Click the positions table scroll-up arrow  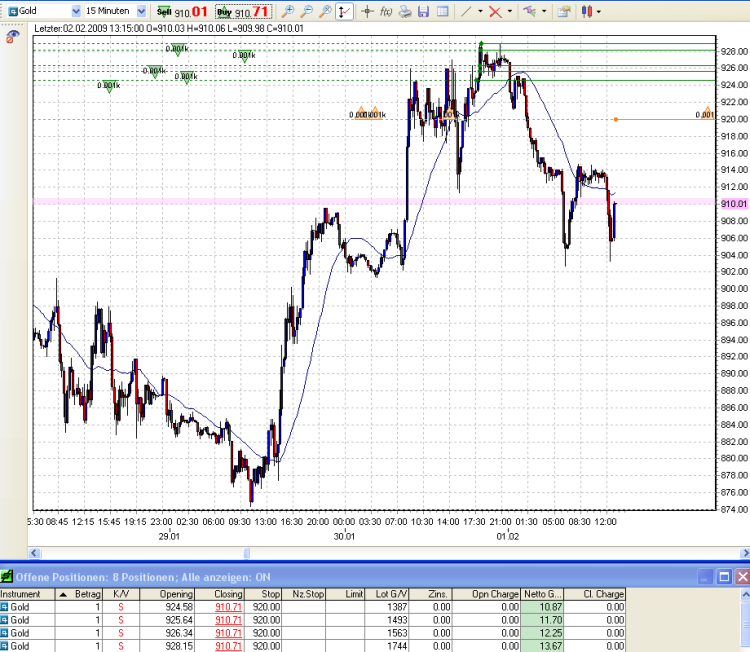point(745,595)
